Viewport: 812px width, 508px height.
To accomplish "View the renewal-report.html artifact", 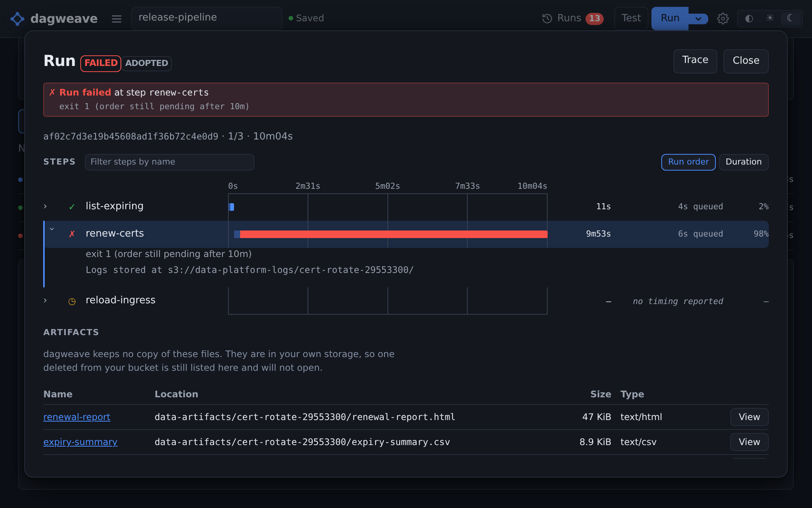I will click(x=749, y=417).
